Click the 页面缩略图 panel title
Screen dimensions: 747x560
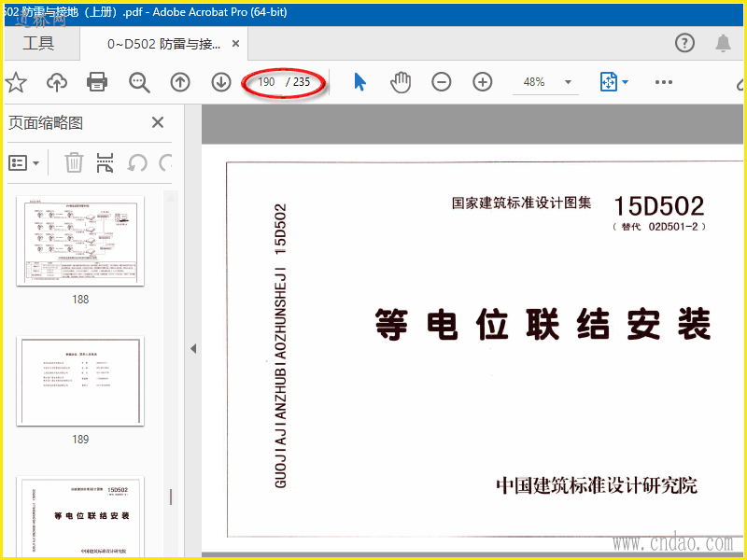click(46, 123)
